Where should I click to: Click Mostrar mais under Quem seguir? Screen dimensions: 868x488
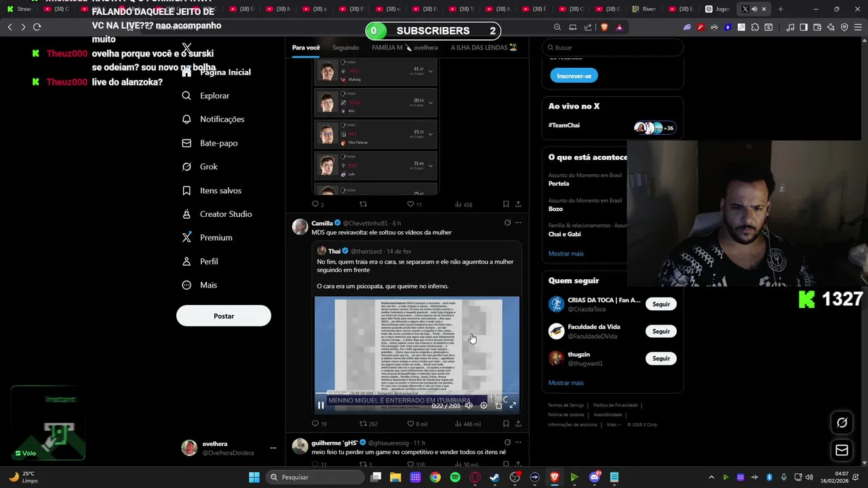[566, 383]
